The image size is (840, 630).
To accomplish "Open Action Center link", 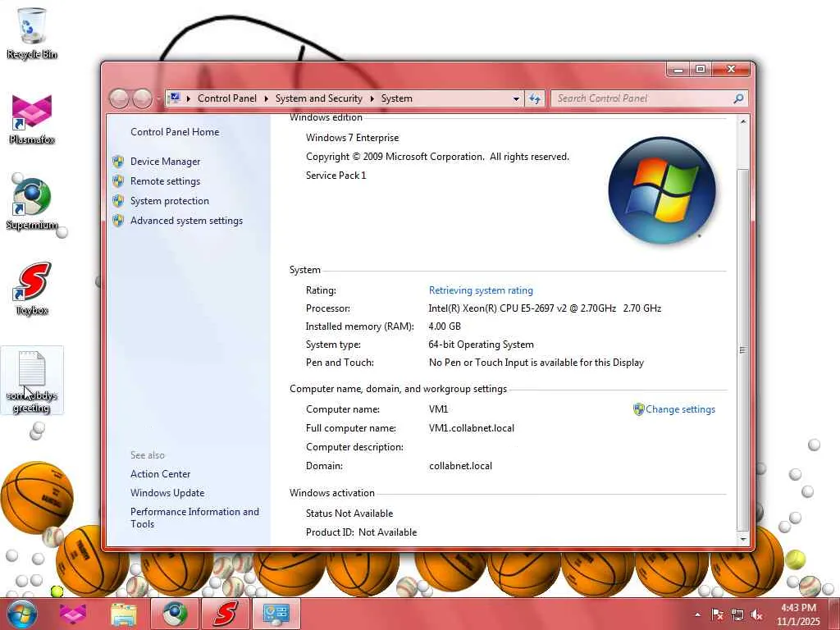I will (x=160, y=474).
